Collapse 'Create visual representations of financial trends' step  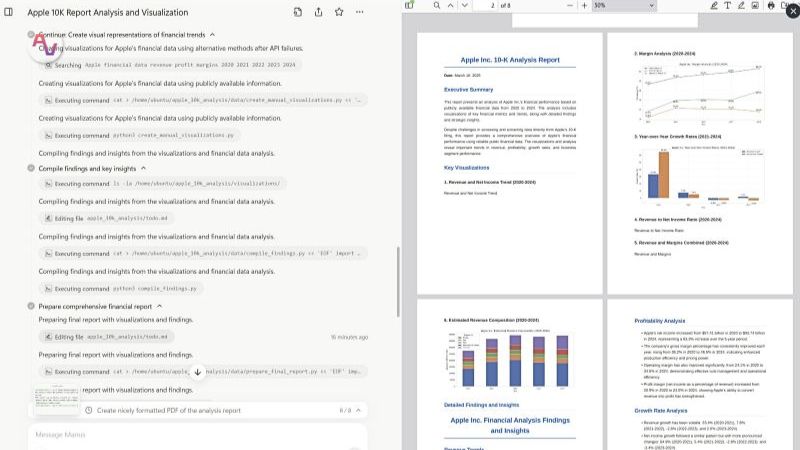(x=212, y=35)
